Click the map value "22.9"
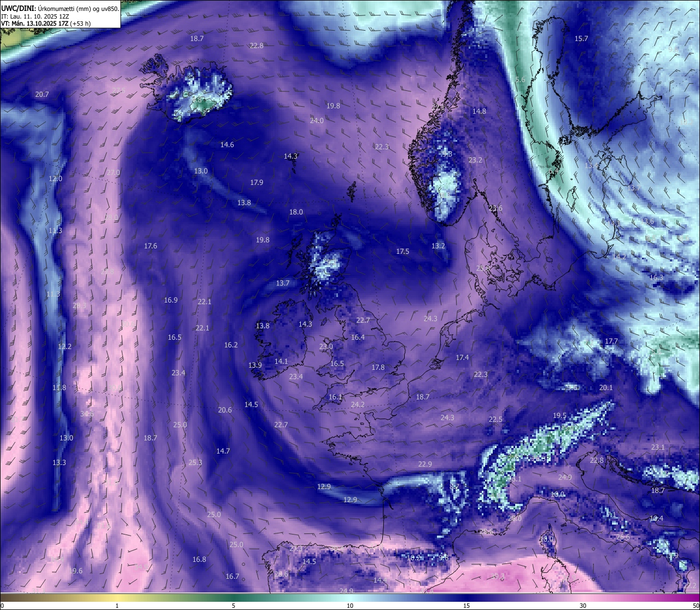 (x=425, y=464)
